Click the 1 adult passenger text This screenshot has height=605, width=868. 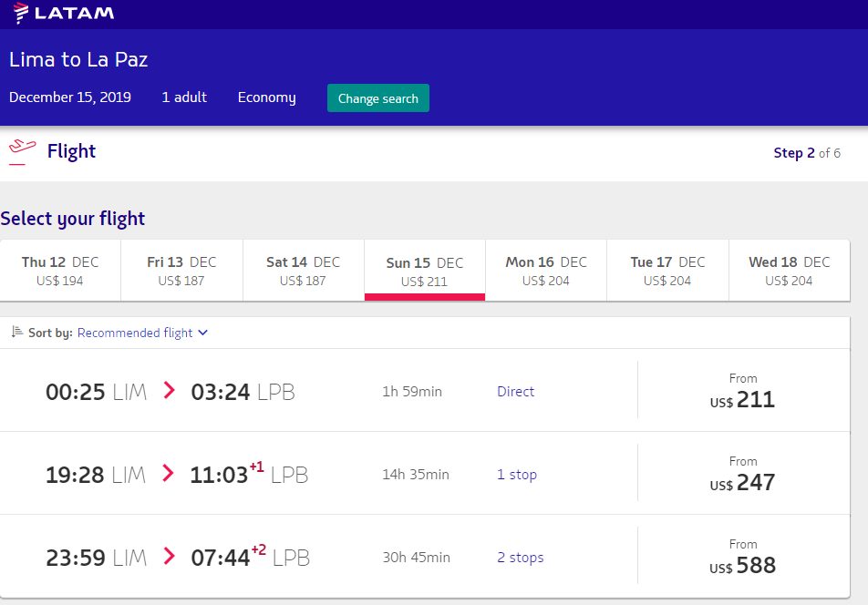(184, 97)
